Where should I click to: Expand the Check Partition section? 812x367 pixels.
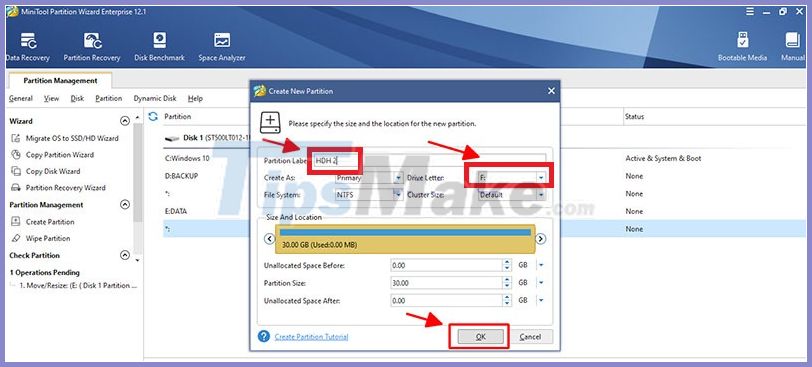[x=125, y=255]
